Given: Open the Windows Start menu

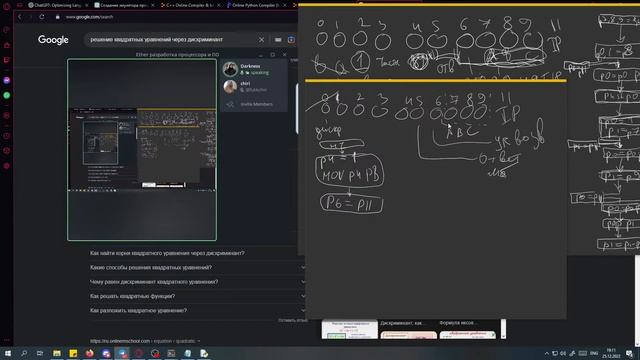Looking at the screenshot, I should coord(7,353).
